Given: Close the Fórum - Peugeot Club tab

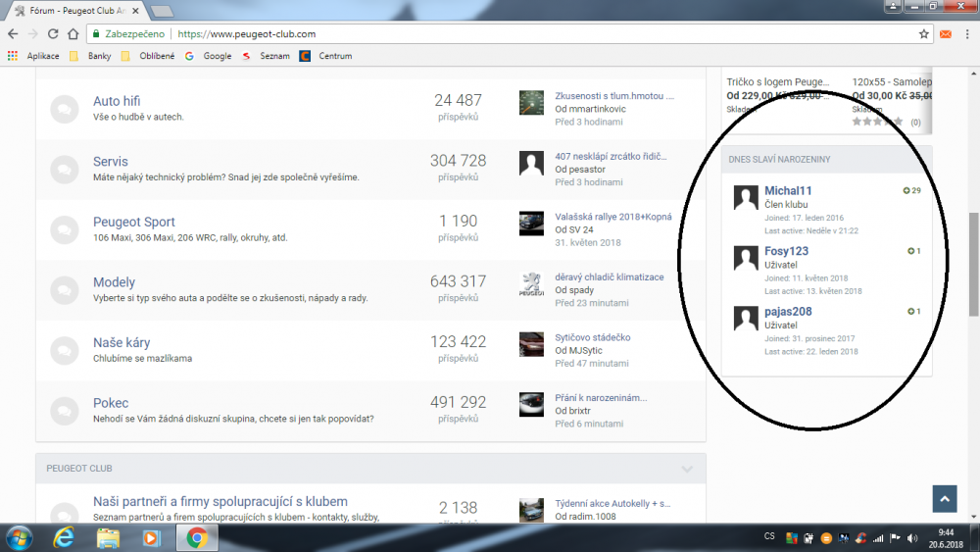Looking at the screenshot, I should 135,11.
